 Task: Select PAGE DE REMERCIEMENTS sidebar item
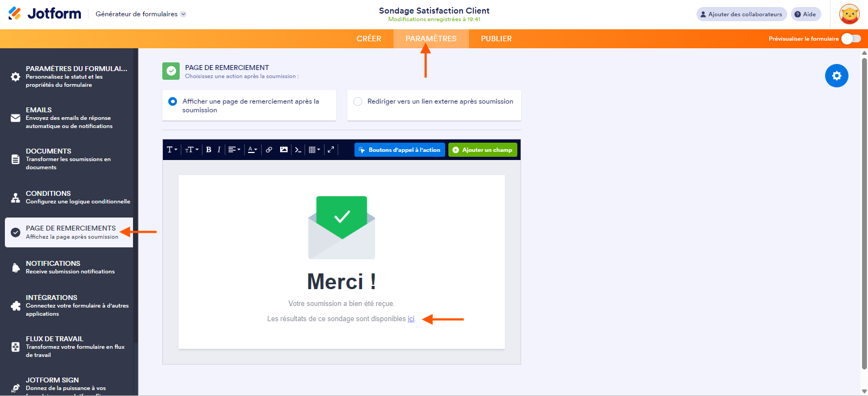(69, 232)
